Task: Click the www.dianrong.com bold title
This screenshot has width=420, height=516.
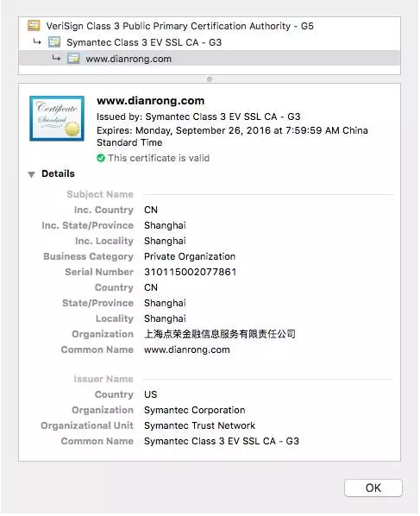Action: coord(151,101)
